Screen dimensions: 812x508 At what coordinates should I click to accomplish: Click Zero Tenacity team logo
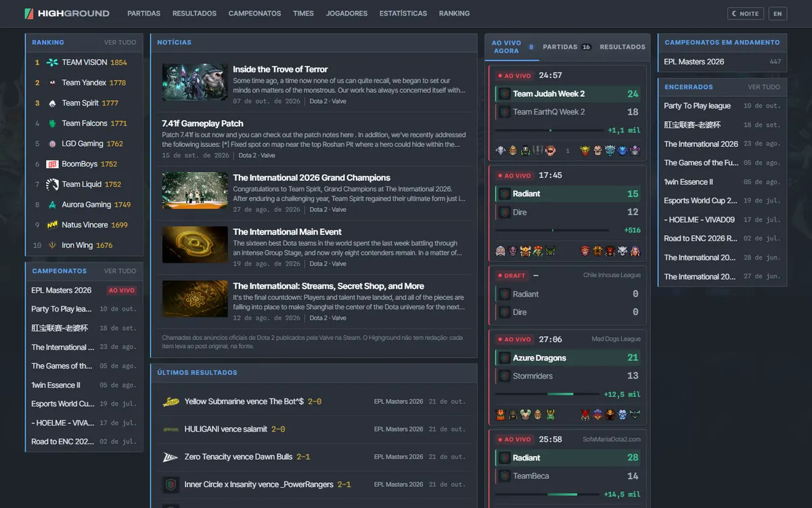[171, 457]
